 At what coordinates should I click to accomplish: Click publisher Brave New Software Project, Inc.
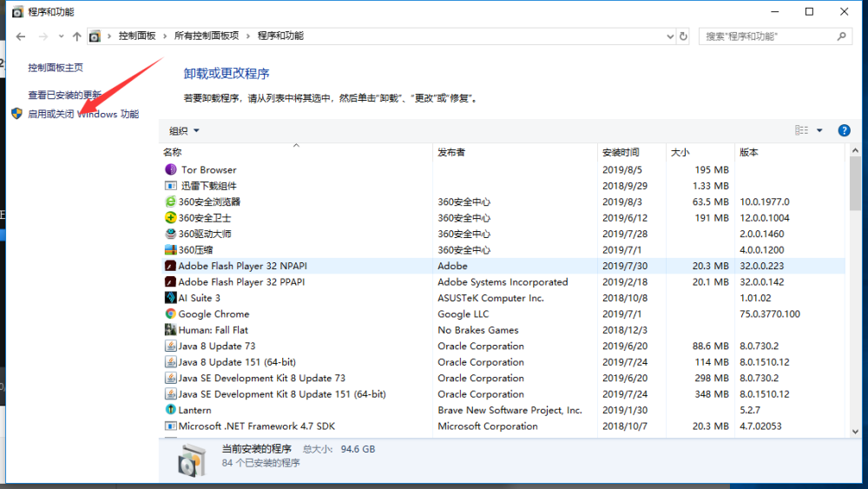tap(510, 410)
